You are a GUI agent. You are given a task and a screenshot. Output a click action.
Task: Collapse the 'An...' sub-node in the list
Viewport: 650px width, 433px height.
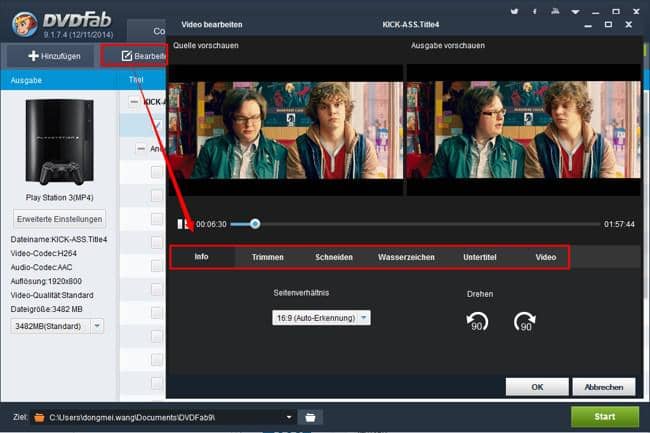[x=141, y=148]
